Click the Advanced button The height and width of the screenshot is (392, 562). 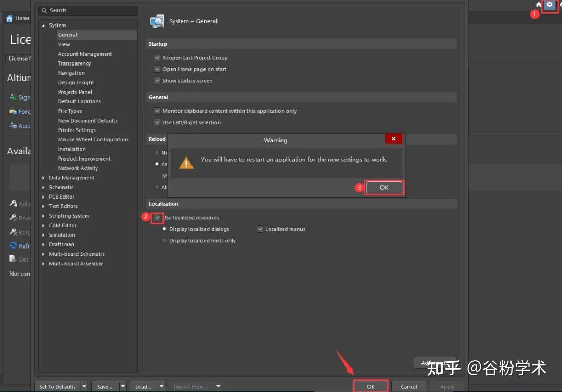click(436, 362)
